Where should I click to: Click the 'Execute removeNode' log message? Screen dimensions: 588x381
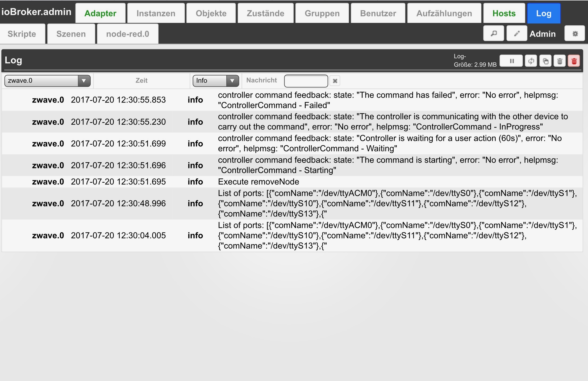pos(258,182)
